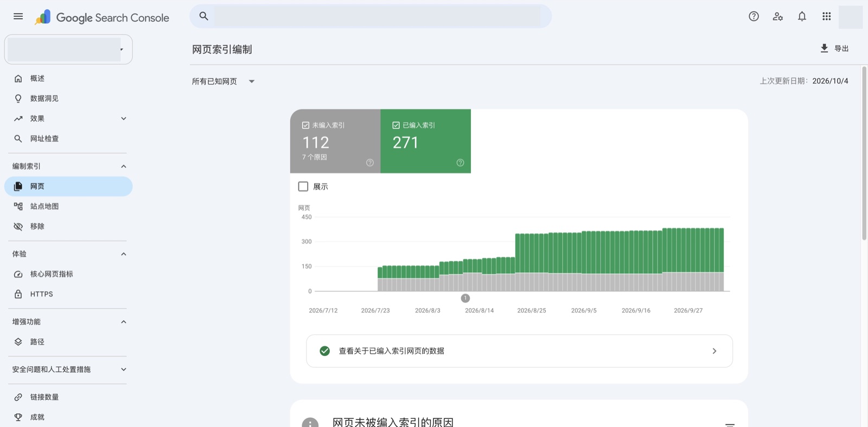Enable the 展示 checkbox

(303, 187)
